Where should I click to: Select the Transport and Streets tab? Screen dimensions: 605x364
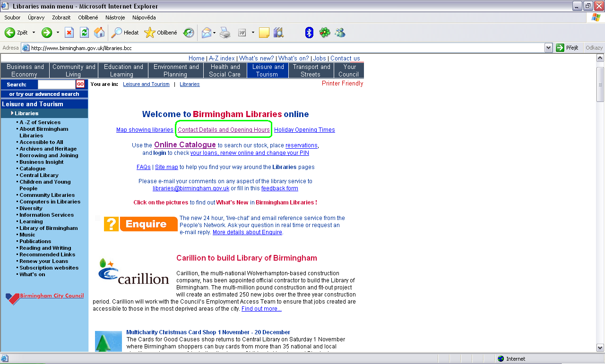click(x=311, y=70)
